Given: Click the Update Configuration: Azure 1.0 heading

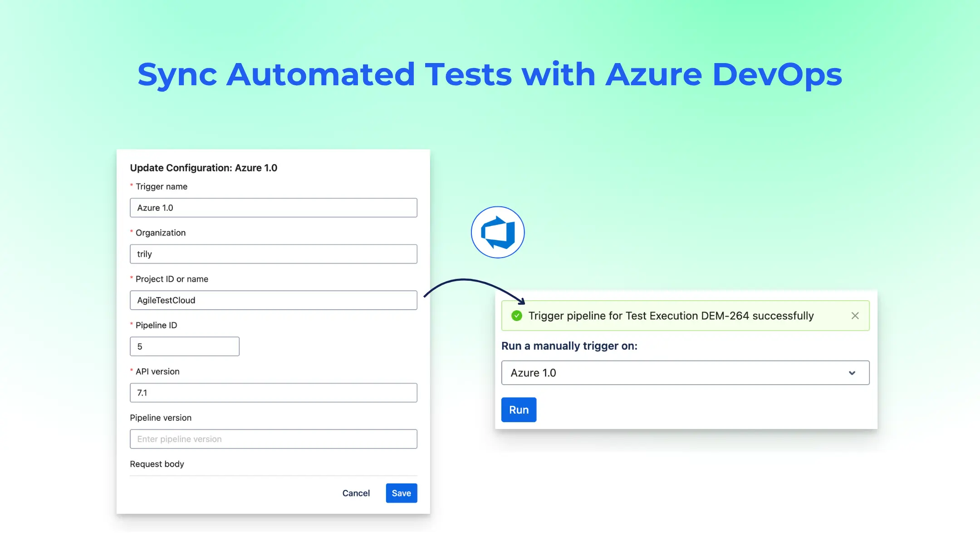Looking at the screenshot, I should [204, 168].
